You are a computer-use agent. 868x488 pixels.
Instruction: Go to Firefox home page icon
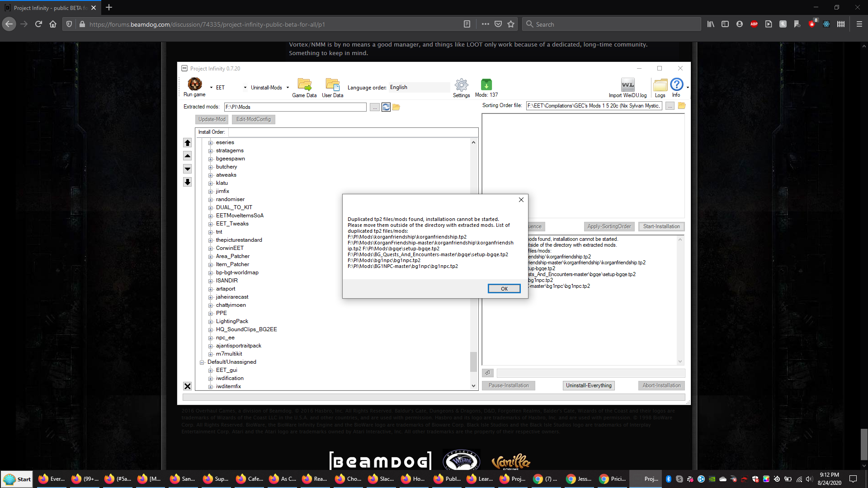[53, 24]
